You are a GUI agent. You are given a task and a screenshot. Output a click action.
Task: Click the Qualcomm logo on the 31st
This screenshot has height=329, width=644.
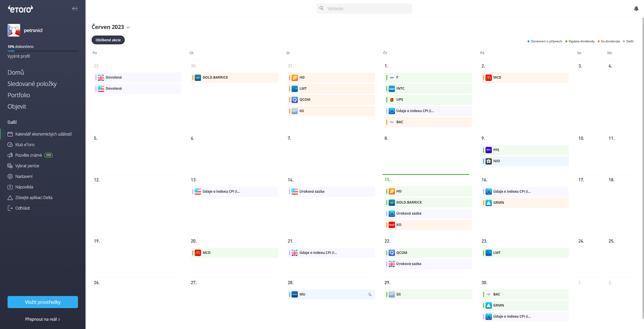(295, 100)
